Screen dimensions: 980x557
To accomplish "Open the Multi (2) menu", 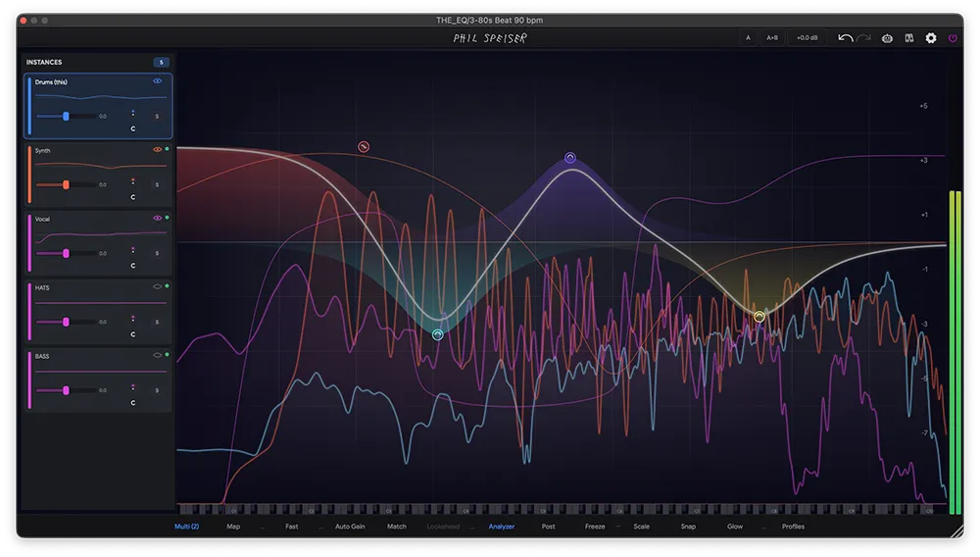I will click(186, 527).
